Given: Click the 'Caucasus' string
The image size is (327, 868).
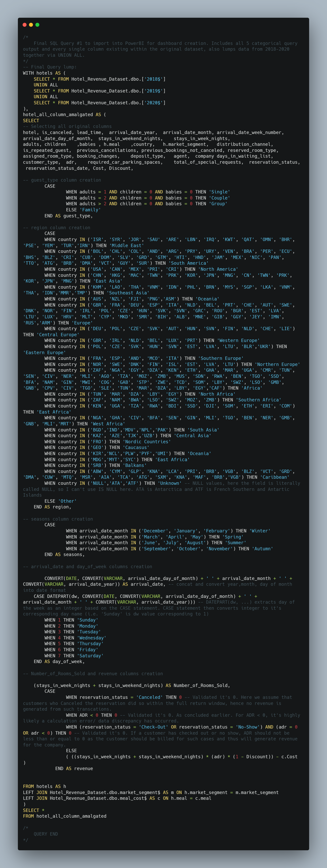Looking at the screenshot, I should [136, 447].
